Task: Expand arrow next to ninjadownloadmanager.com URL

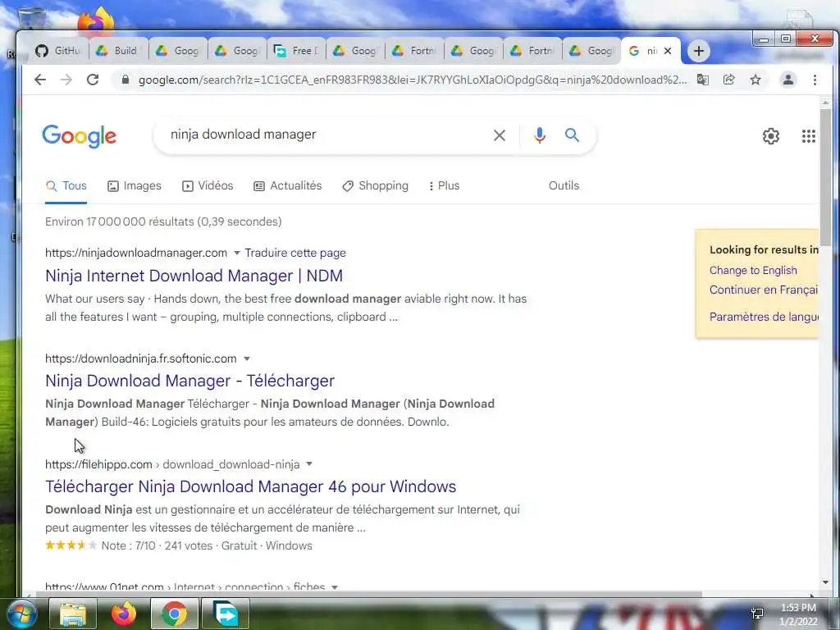Action: point(237,253)
